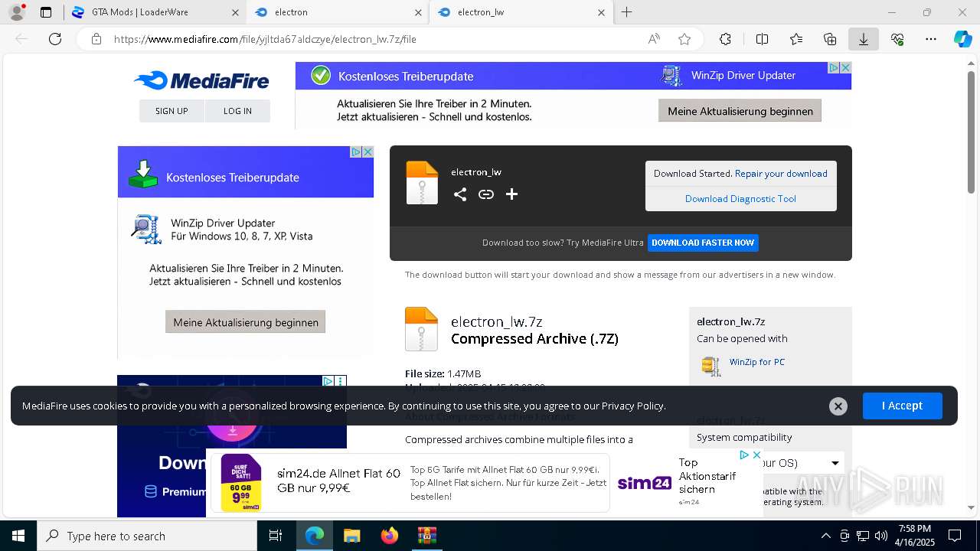Image resolution: width=980 pixels, height=551 pixels.
Task: Select the electron_lw tab
Action: click(x=521, y=12)
